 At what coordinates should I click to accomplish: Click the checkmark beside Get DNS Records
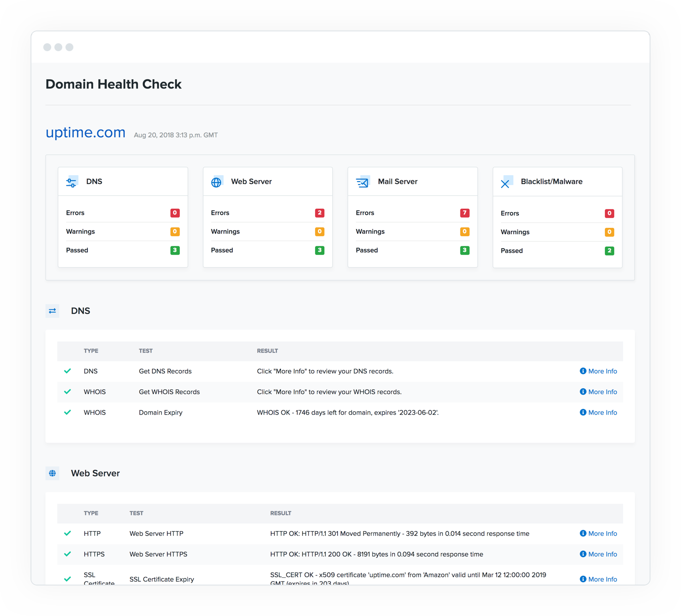pos(67,371)
